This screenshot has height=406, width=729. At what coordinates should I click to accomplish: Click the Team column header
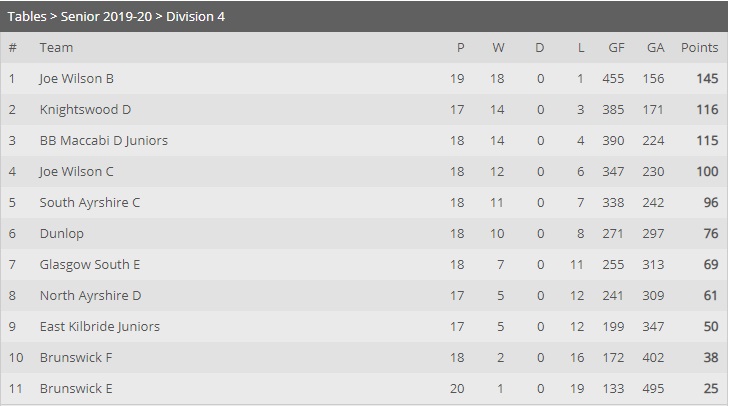(56, 47)
